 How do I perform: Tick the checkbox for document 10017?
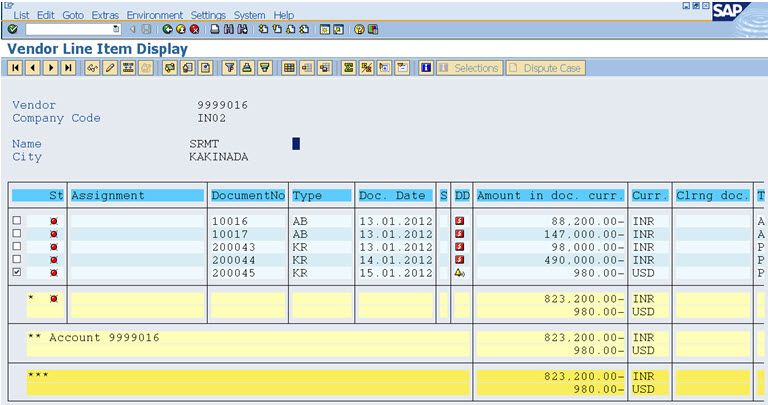17,234
